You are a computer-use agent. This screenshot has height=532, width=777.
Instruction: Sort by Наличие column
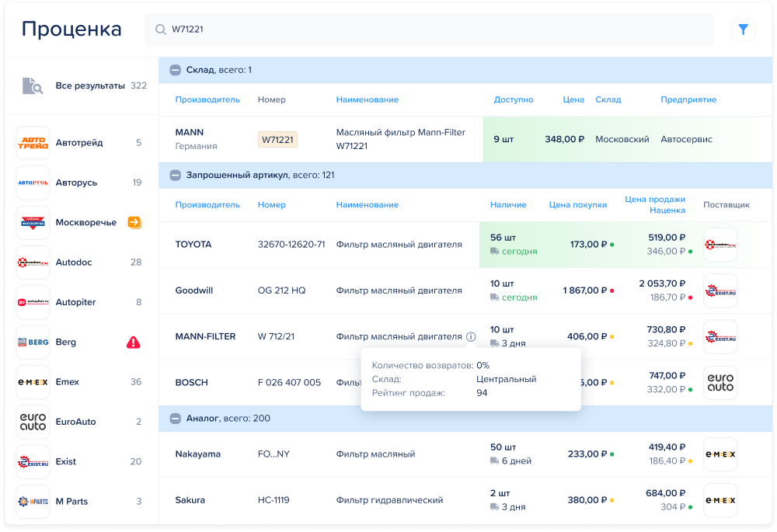(x=508, y=204)
